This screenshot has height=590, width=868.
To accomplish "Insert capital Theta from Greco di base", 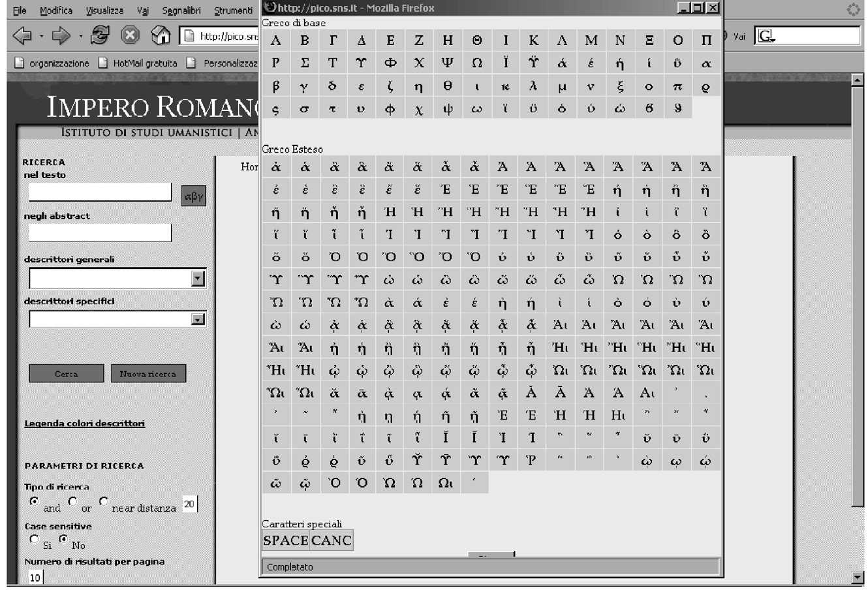I will pyautogui.click(x=477, y=40).
